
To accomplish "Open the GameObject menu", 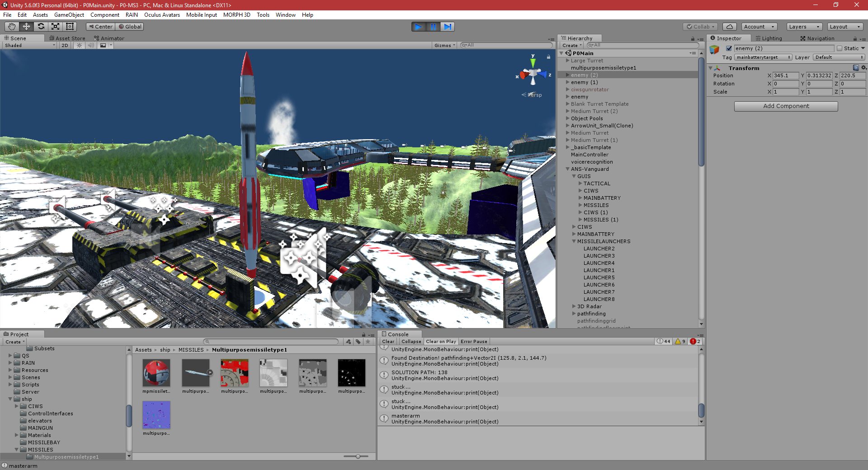I will 69,15.
